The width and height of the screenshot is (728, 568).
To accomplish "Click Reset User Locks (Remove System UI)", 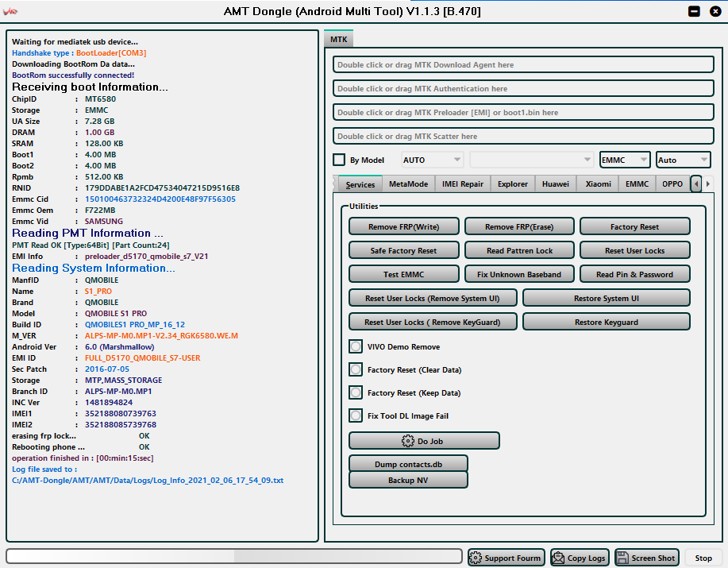I will (x=433, y=298).
